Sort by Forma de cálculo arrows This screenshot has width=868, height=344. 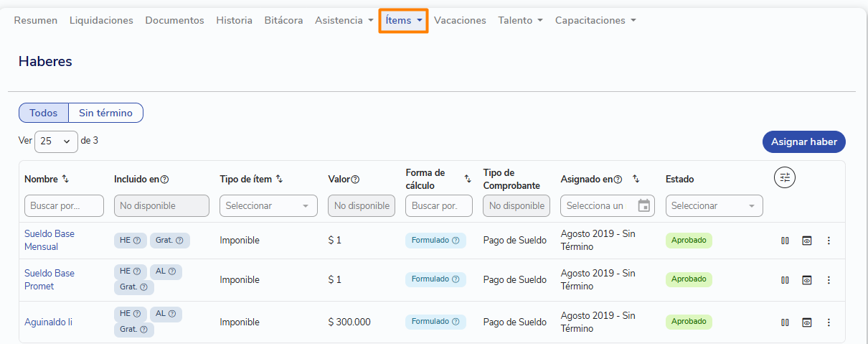(468, 179)
